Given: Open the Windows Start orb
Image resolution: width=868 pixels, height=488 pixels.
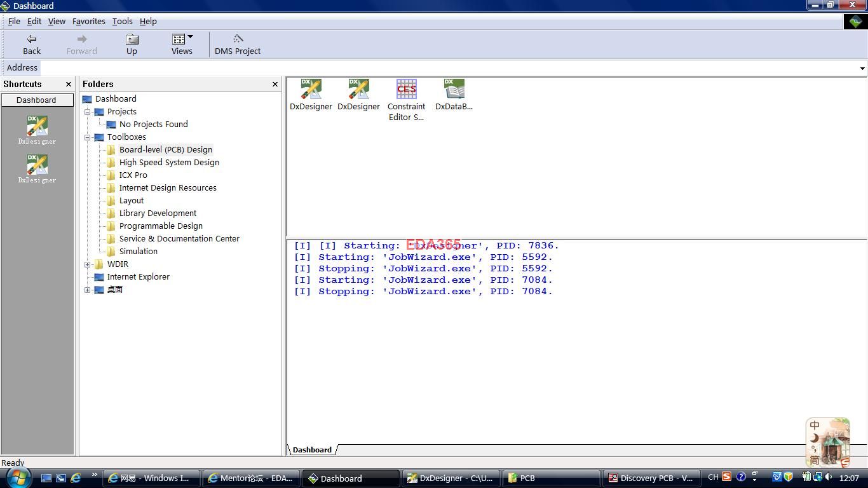Looking at the screenshot, I should coord(18,477).
